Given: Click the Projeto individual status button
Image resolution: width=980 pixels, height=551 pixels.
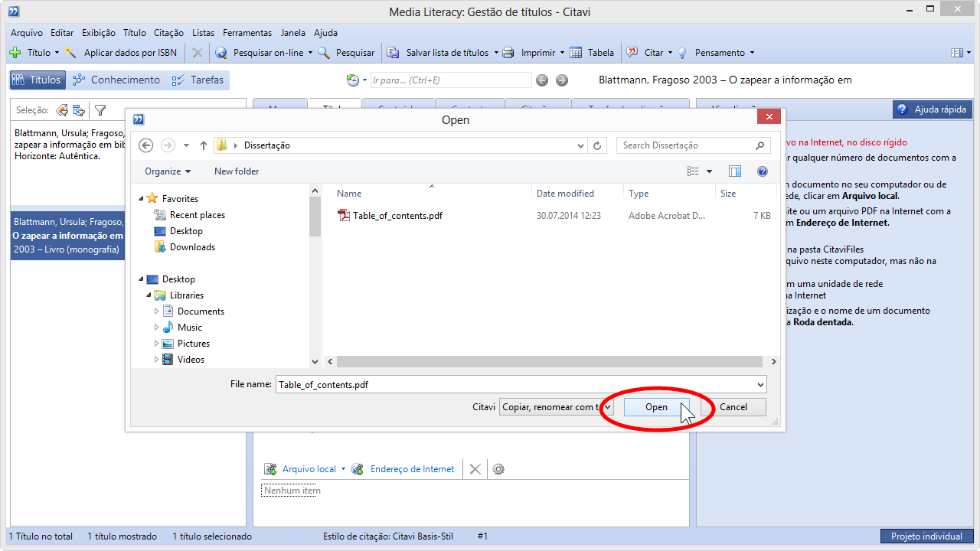Looking at the screenshot, I should [926, 536].
